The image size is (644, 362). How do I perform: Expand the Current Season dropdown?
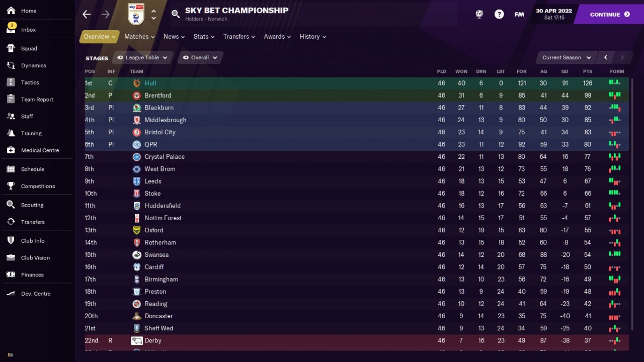(x=567, y=58)
